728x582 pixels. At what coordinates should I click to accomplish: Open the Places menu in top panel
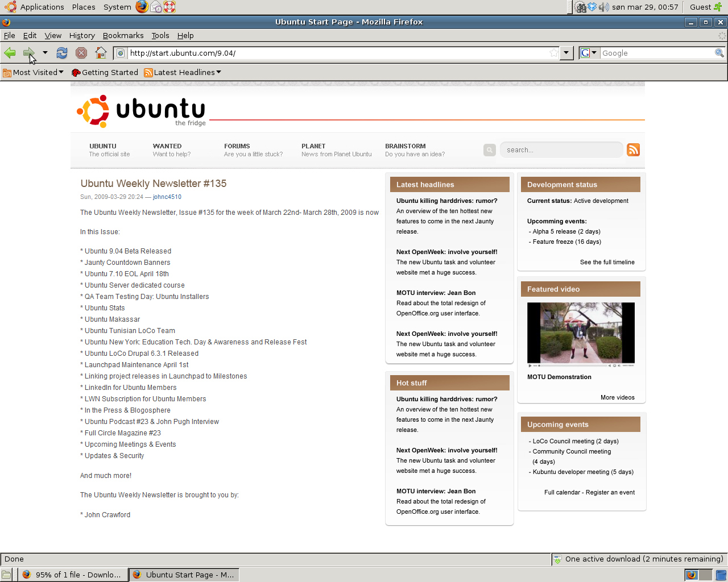tap(84, 7)
